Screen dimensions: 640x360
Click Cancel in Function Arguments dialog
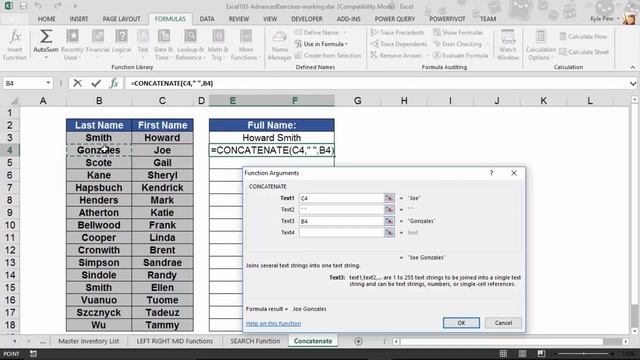click(503, 323)
